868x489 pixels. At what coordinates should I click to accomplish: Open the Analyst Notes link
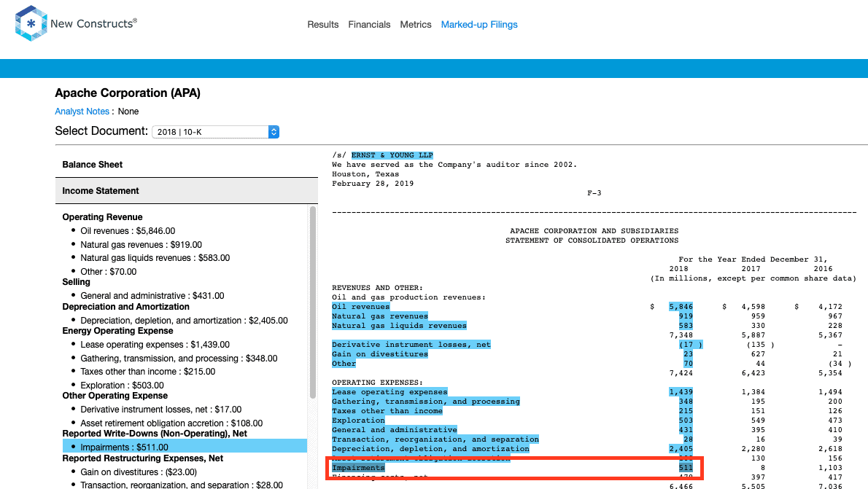pyautogui.click(x=82, y=112)
